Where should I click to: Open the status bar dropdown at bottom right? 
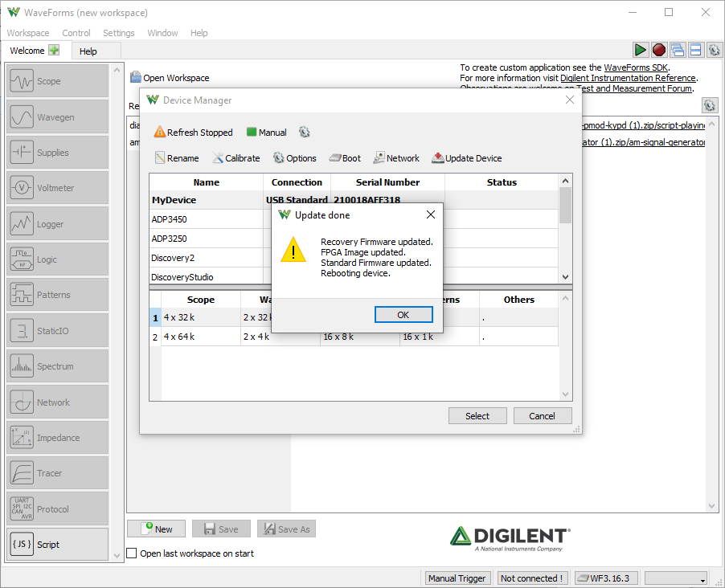(676, 578)
